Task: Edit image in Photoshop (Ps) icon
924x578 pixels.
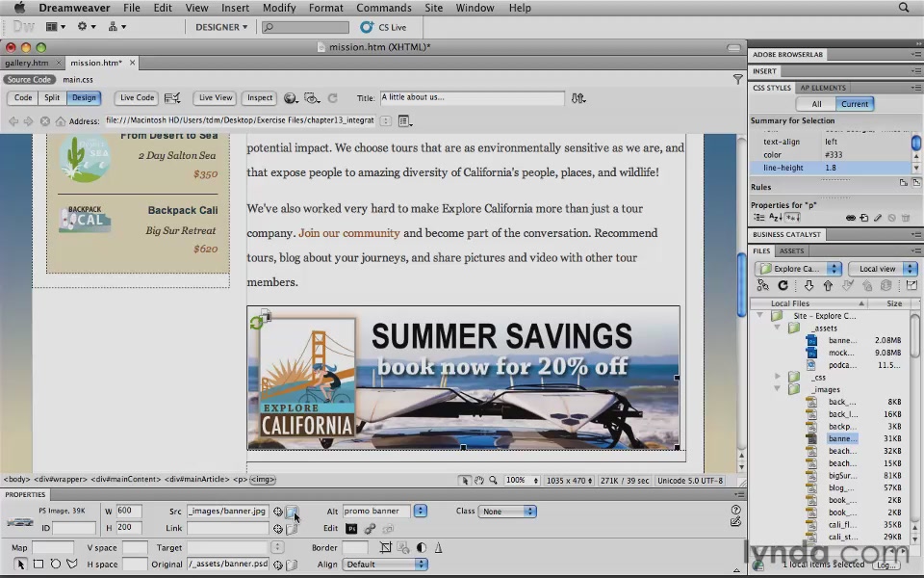Action: pos(351,529)
